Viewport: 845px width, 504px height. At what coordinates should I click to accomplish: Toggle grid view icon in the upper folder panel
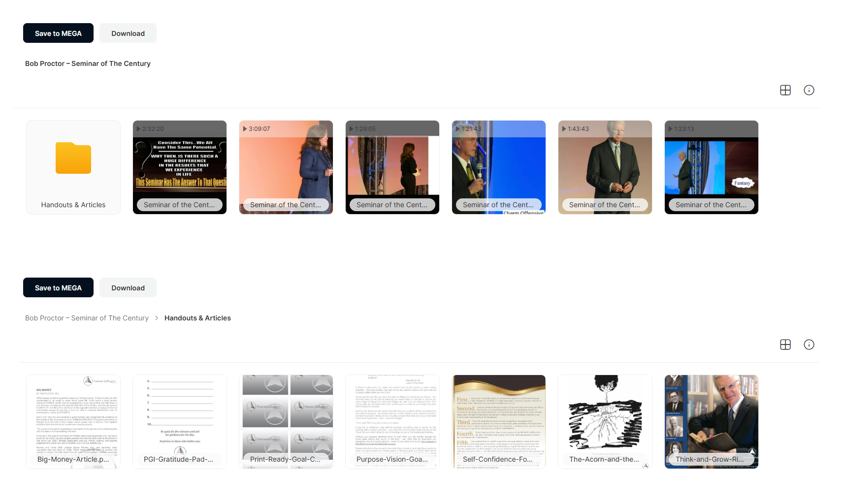point(785,90)
